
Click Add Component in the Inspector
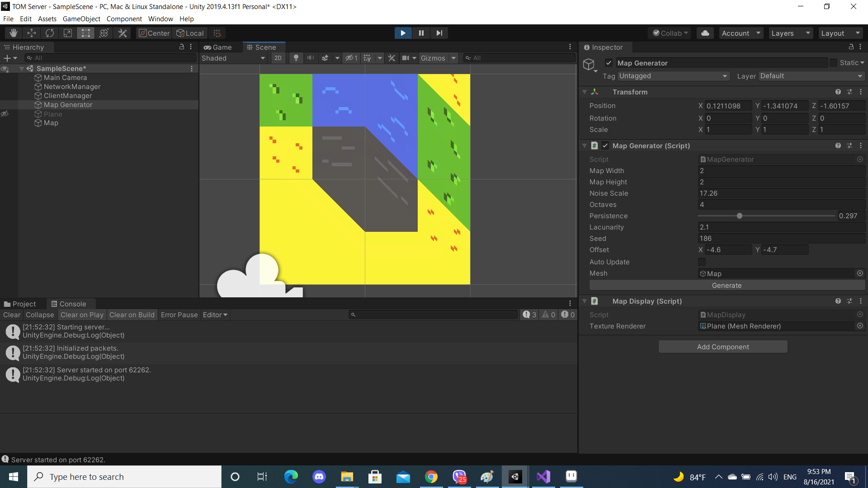pyautogui.click(x=722, y=347)
